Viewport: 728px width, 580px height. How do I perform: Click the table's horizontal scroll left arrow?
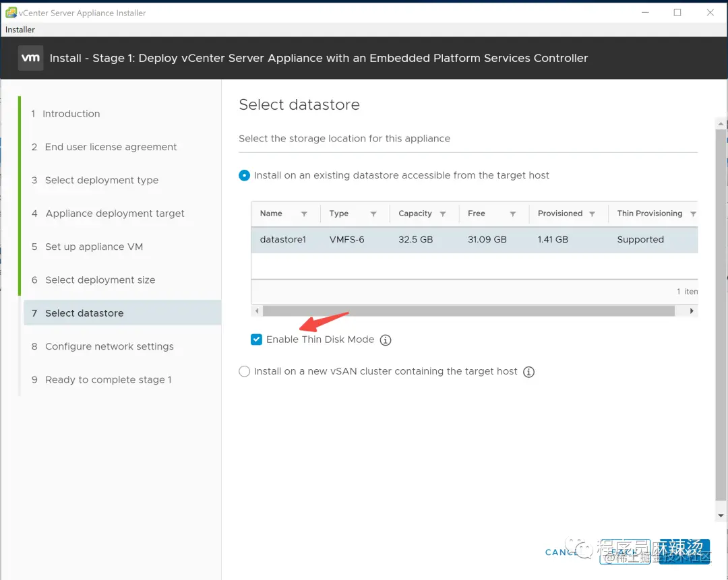257,311
